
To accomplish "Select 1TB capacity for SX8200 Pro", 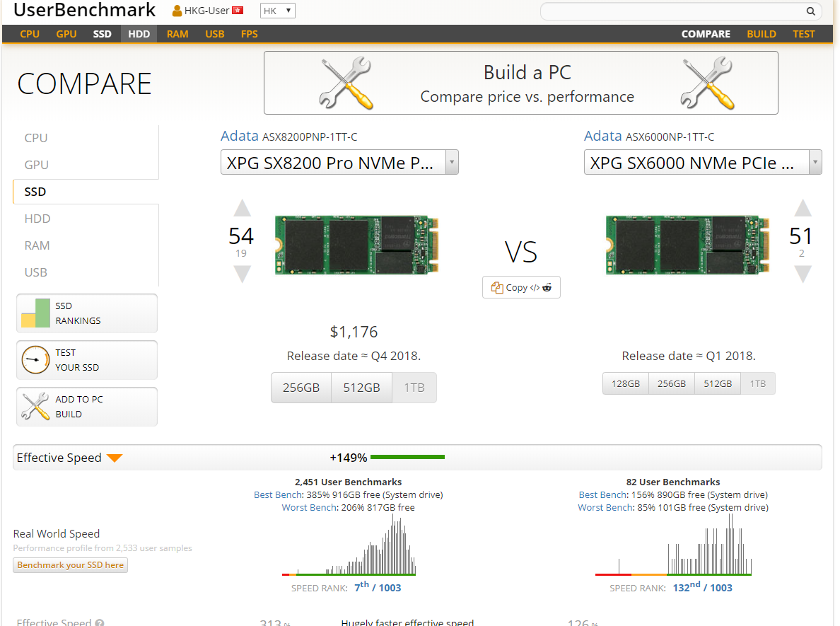I will point(414,388).
